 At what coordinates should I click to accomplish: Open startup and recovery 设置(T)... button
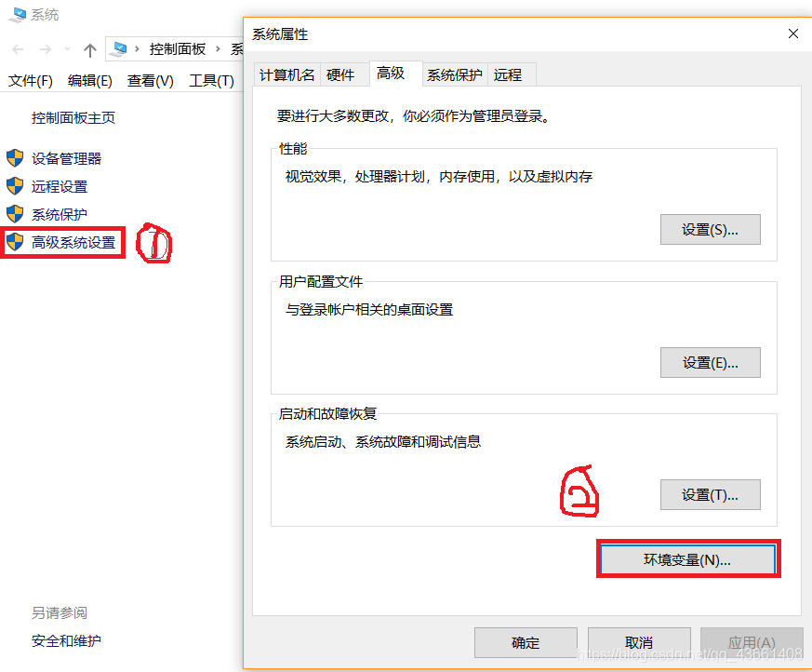710,495
